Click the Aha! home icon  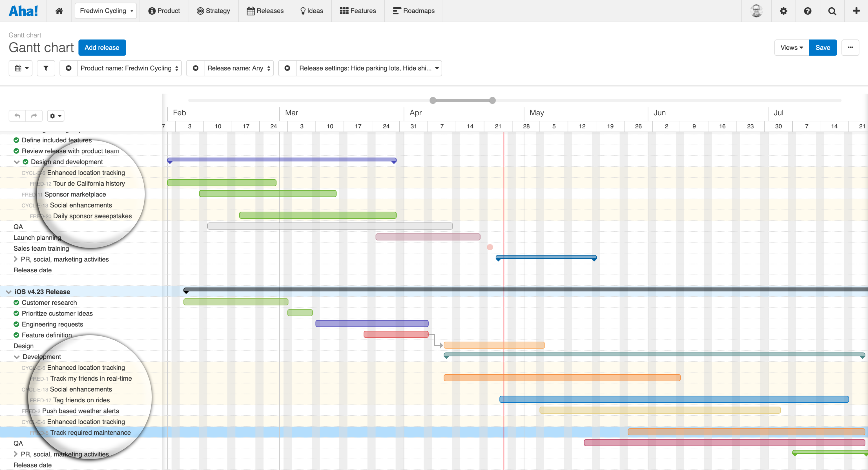point(59,10)
